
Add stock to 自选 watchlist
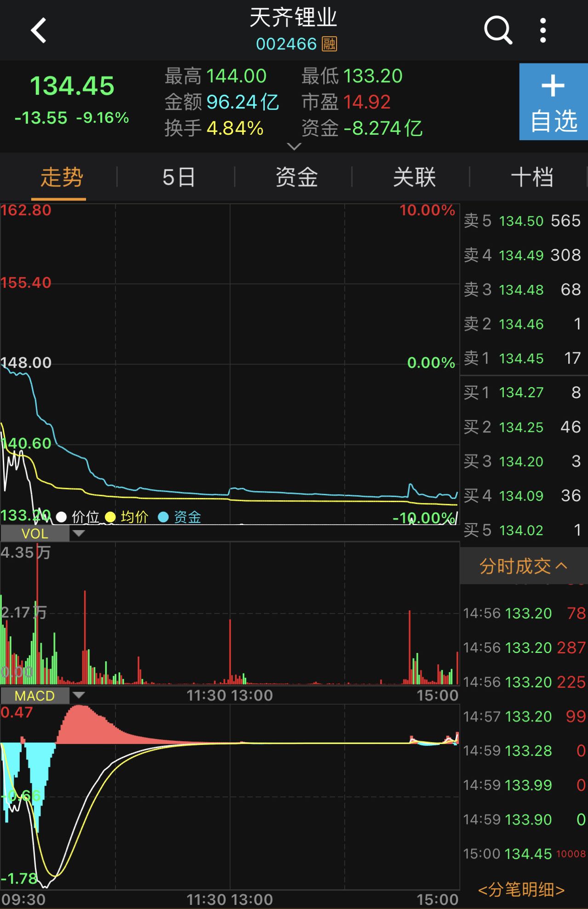click(553, 102)
